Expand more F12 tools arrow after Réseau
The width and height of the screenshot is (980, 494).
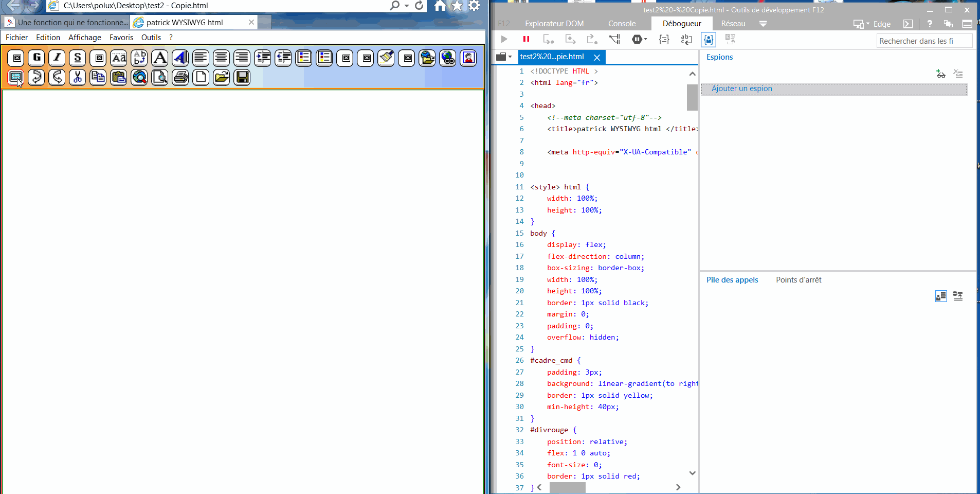pyautogui.click(x=763, y=24)
